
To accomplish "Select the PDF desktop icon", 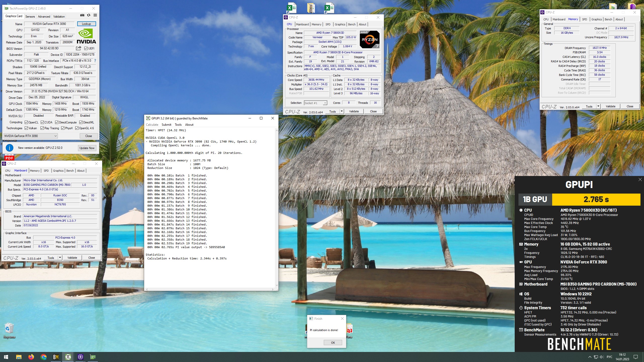I will click(x=9, y=158).
